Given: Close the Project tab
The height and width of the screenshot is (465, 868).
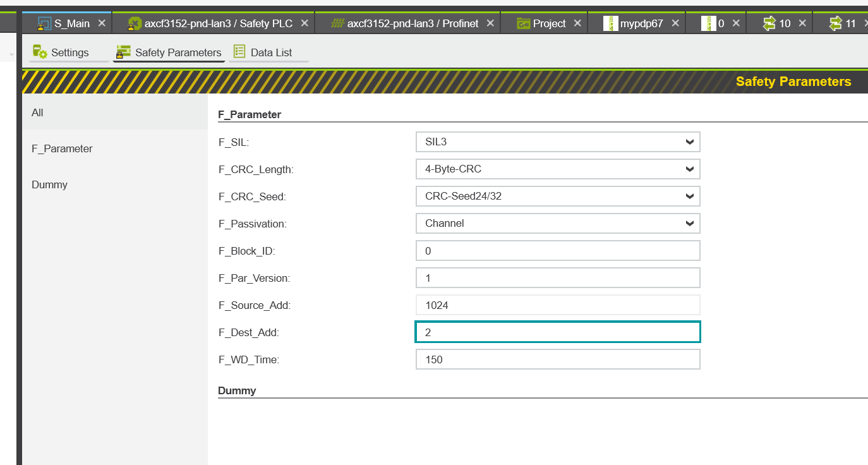Looking at the screenshot, I should coord(577,23).
